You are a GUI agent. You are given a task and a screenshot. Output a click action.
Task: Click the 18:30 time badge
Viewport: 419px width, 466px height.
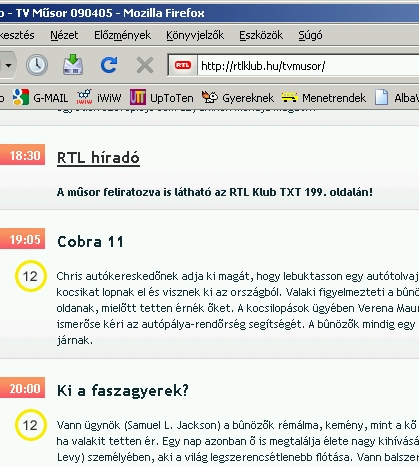(x=22, y=155)
